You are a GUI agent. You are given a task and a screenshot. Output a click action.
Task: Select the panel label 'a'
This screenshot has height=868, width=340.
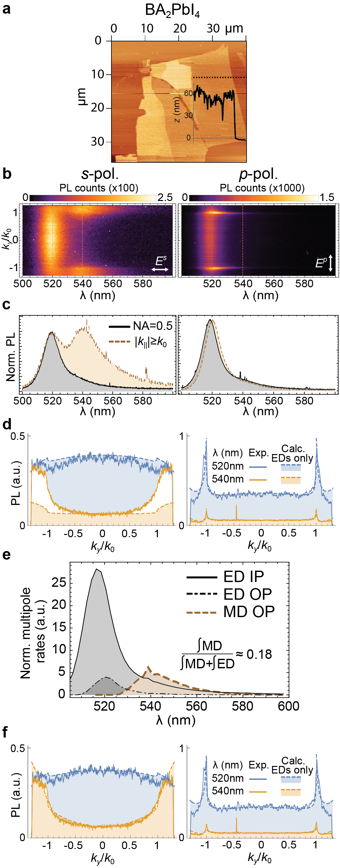click(x=6, y=9)
